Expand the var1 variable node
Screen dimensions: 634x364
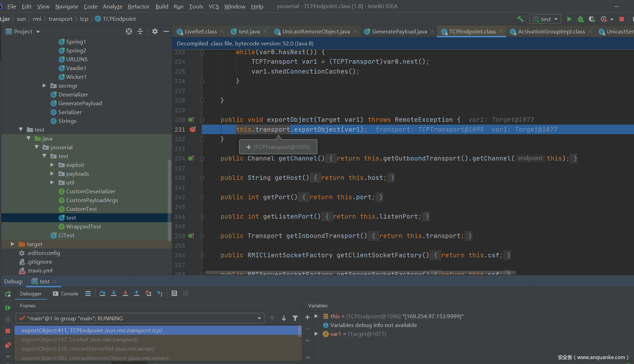(316, 334)
